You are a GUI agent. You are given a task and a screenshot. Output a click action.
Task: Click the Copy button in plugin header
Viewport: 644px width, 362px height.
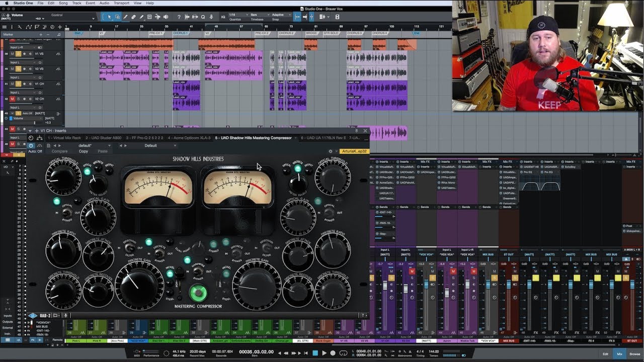point(84,151)
